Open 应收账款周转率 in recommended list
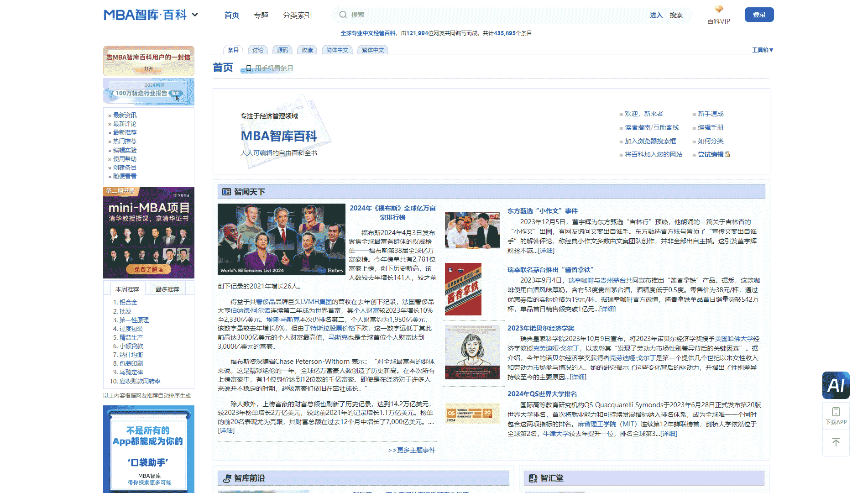Screen dimensions: 868x493 coord(140,381)
